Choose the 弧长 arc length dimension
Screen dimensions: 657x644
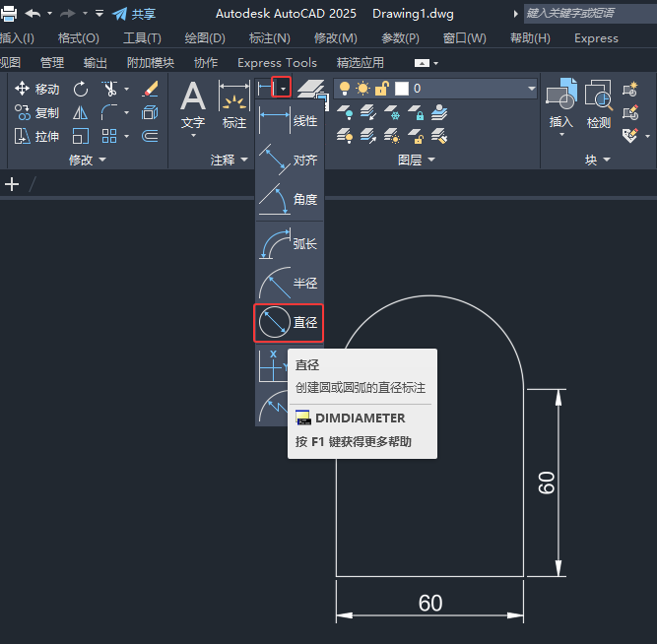(290, 244)
